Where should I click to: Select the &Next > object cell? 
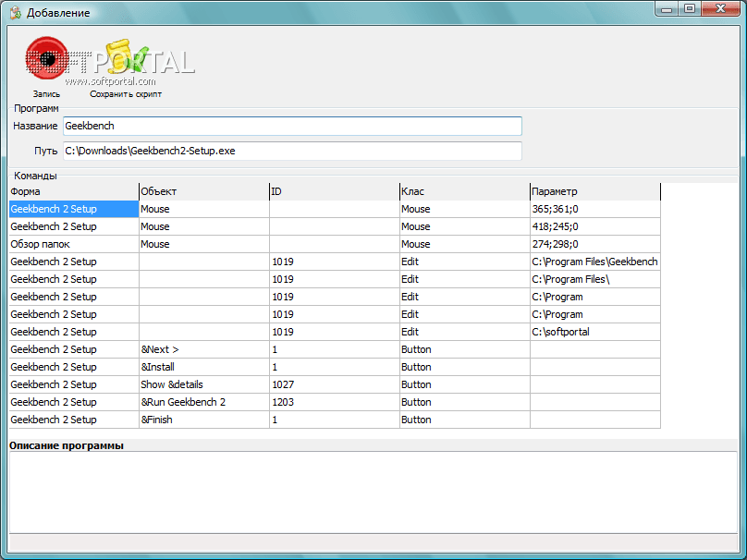(x=204, y=349)
